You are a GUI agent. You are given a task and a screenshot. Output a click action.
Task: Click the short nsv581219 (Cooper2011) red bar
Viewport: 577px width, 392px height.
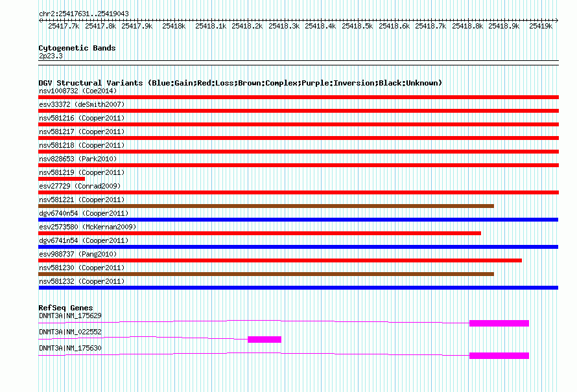(62, 179)
